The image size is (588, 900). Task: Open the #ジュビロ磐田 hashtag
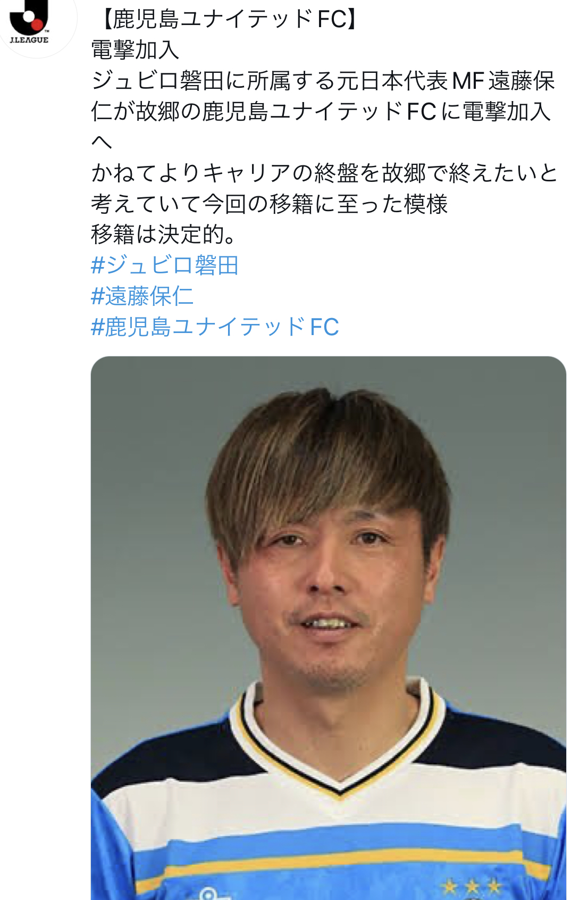pos(165,265)
